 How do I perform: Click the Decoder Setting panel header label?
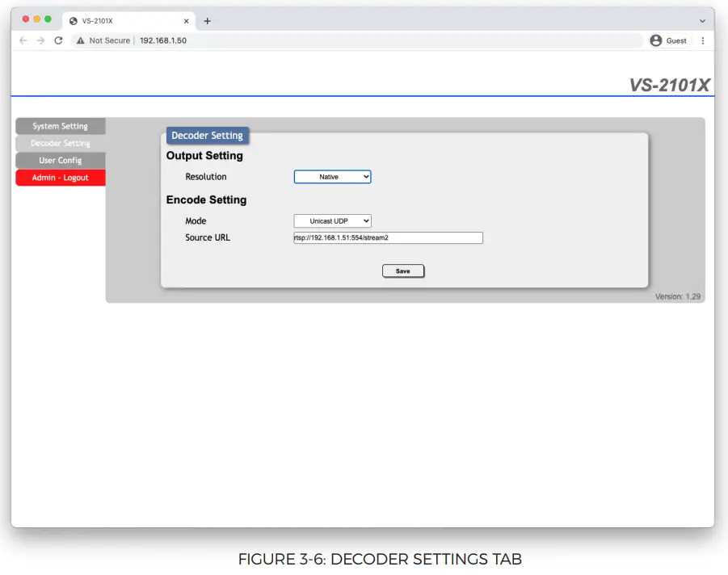click(x=207, y=135)
